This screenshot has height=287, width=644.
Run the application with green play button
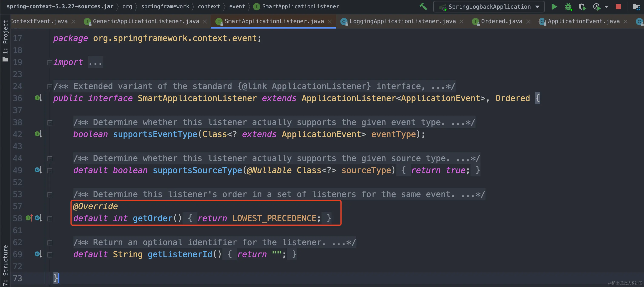(554, 7)
